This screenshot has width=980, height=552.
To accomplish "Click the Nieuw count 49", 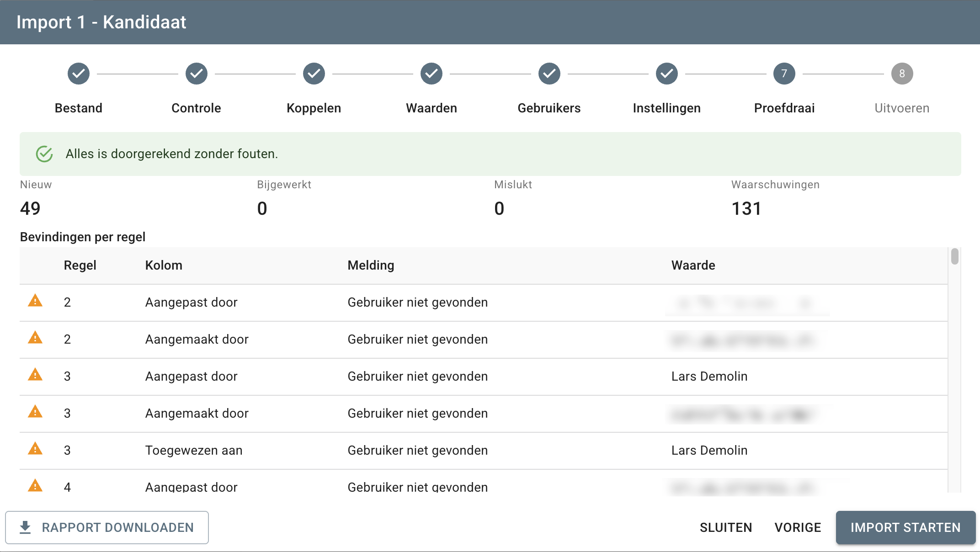I will 30,208.
